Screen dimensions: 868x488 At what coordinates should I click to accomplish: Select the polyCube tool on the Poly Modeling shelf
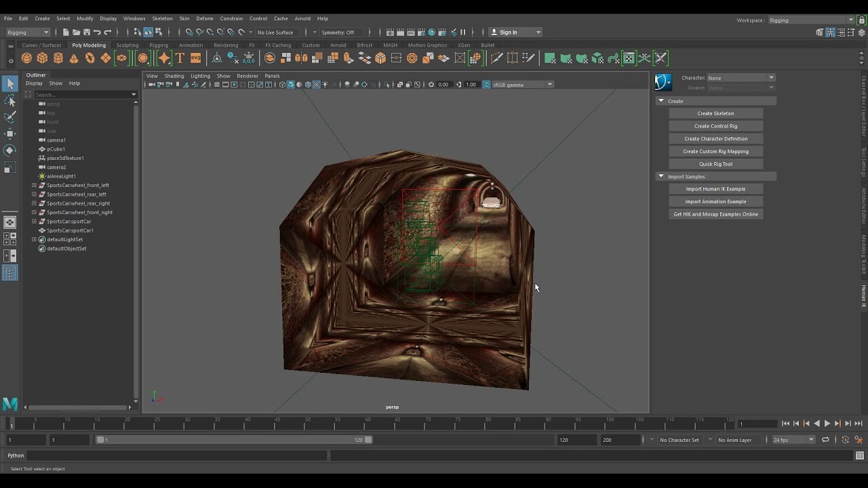point(41,58)
